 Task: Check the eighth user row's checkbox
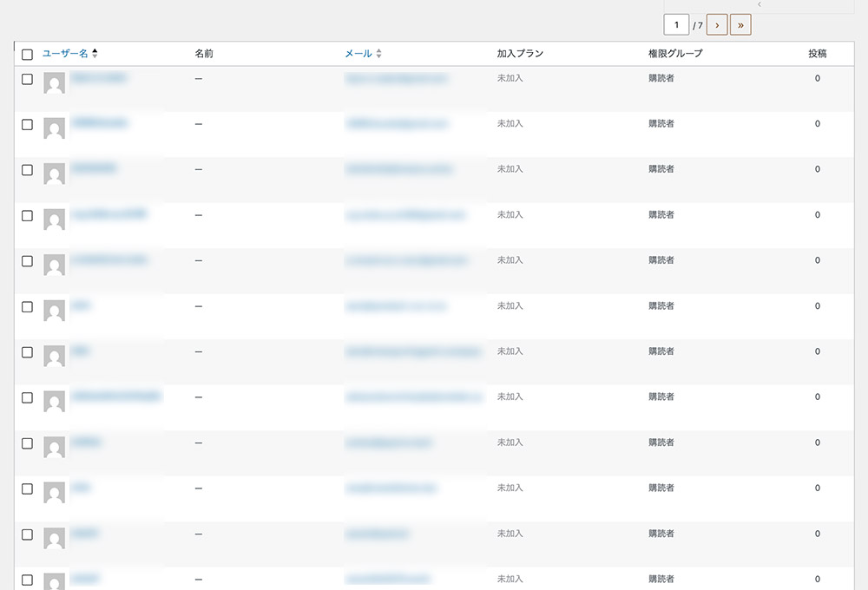(x=27, y=398)
